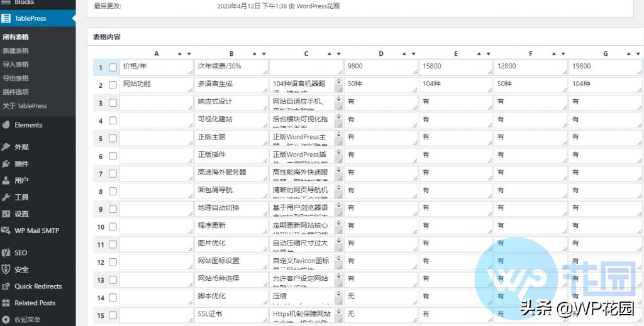
Task: Open 所有表格 submenu item
Action: coord(16,37)
